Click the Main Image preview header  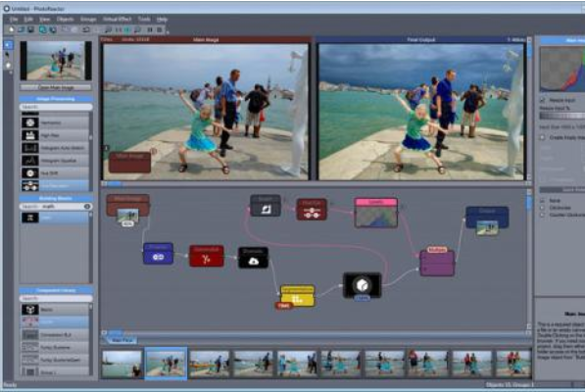pos(206,39)
